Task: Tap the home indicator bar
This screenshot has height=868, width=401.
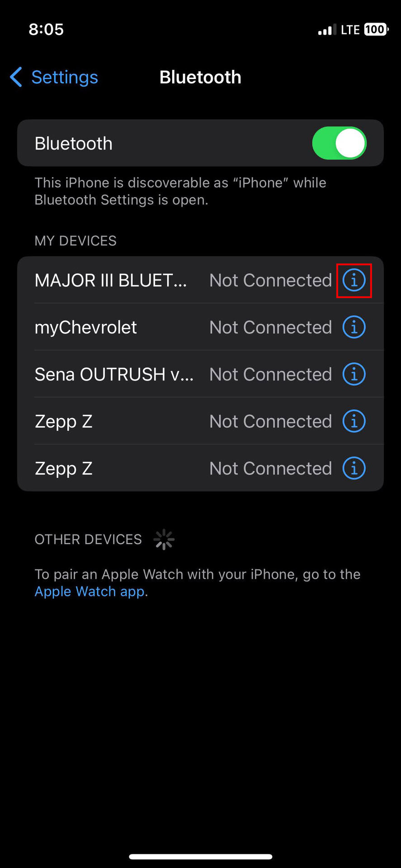Action: (200, 857)
